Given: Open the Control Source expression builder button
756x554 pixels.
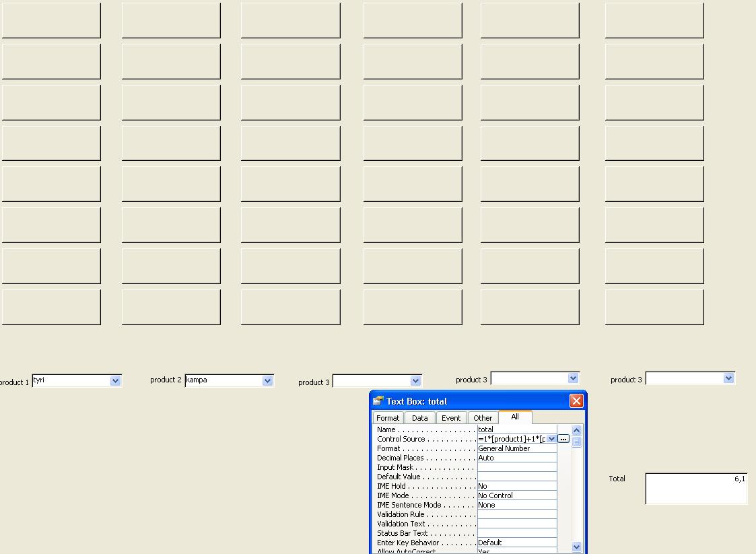Looking at the screenshot, I should pyautogui.click(x=563, y=439).
